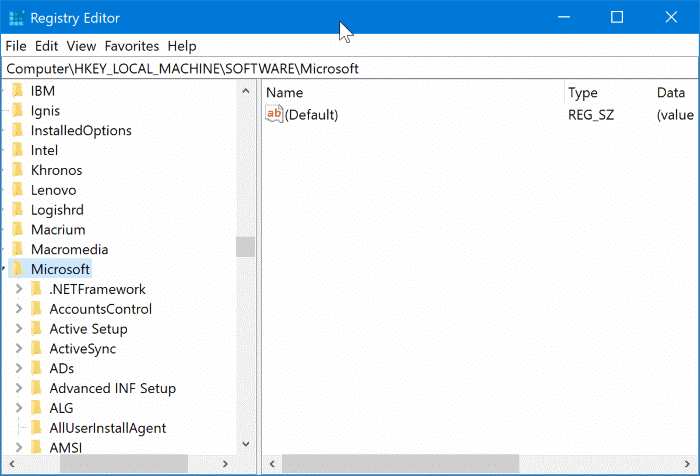Expand the ADs key
Image resolution: width=700 pixels, height=476 pixels.
point(19,368)
